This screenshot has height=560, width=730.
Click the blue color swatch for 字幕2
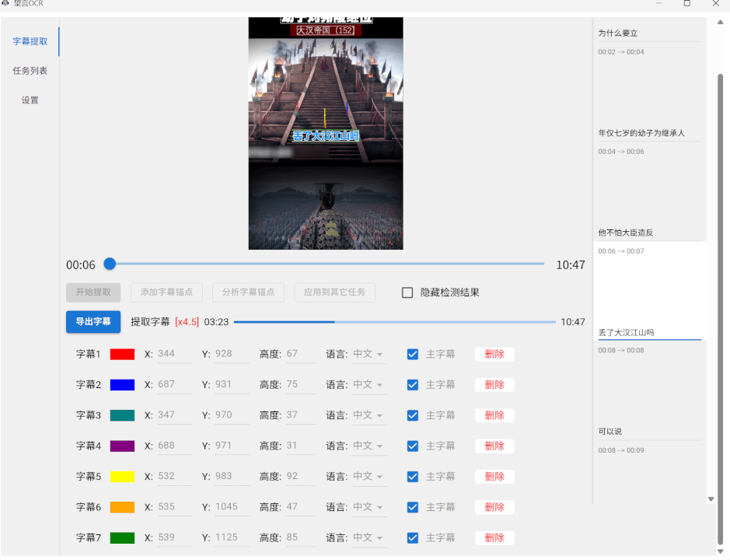click(x=122, y=385)
